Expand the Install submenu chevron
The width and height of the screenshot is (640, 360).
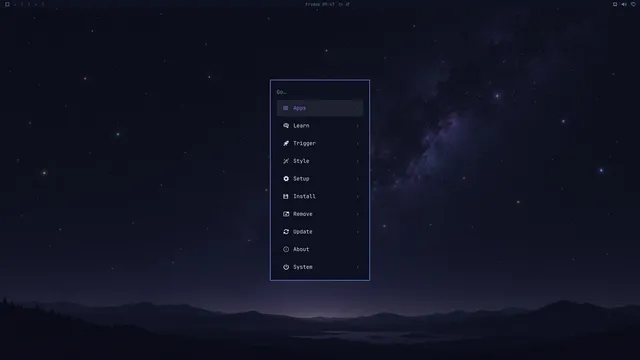tap(358, 196)
